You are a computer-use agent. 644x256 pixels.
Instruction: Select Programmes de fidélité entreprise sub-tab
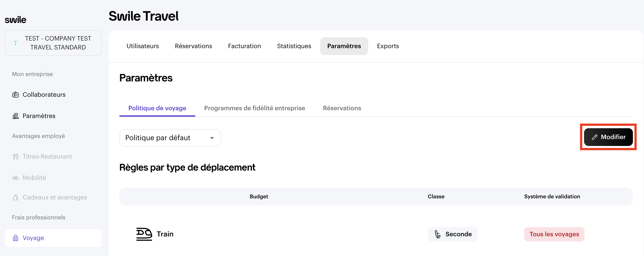[x=254, y=108]
